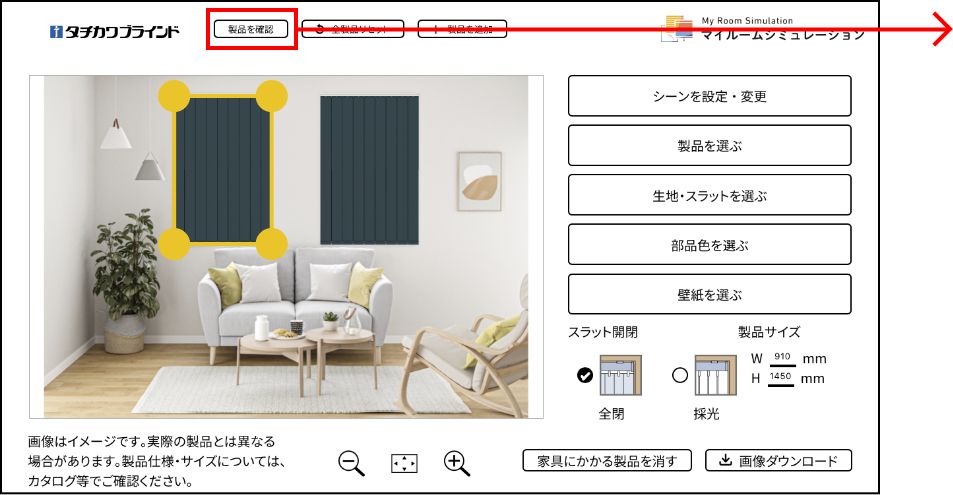Click the daylight (採光) slat illustration
The width and height of the screenshot is (953, 495).
coord(715,375)
